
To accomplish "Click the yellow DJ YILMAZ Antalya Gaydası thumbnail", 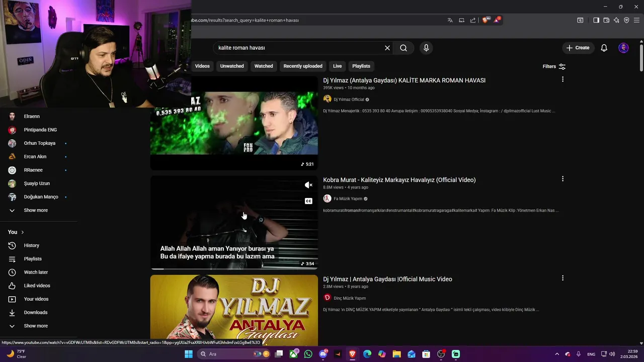I will coord(234,307).
